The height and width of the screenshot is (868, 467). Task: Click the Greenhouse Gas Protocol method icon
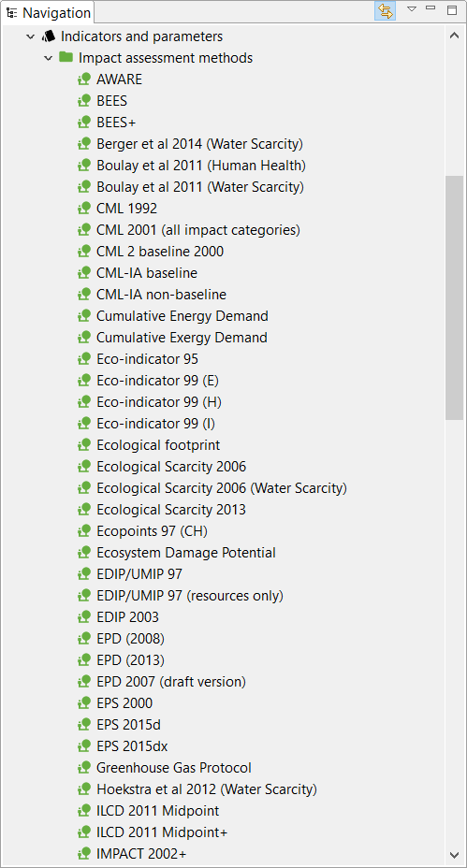(x=84, y=768)
